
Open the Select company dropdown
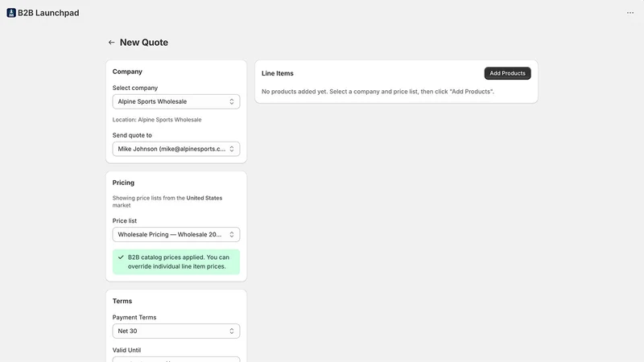click(176, 101)
